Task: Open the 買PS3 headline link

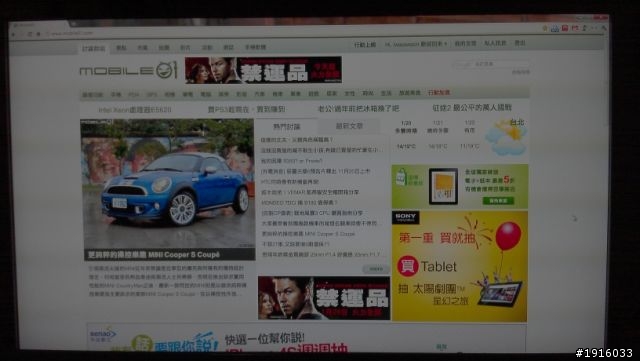Action: point(247,109)
